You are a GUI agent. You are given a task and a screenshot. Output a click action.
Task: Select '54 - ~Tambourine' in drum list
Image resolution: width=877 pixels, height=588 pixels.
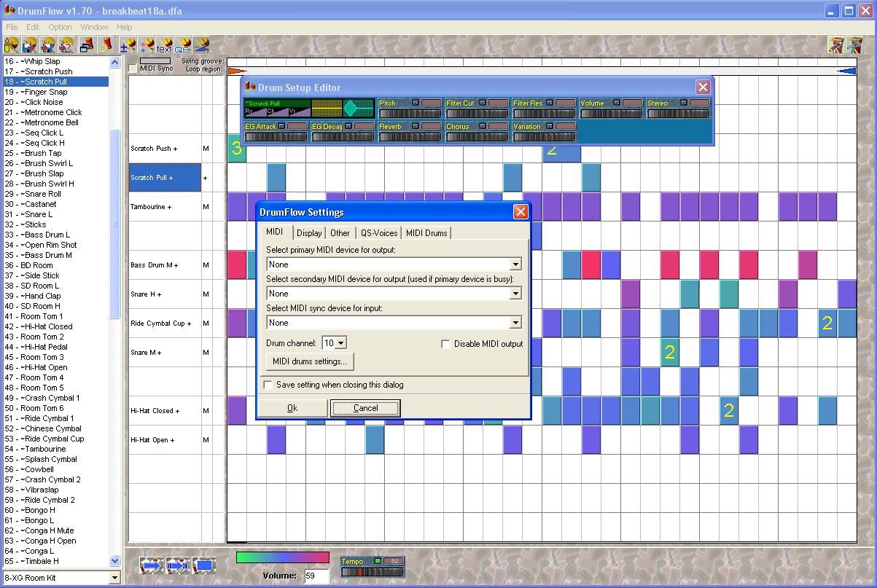pos(55,449)
